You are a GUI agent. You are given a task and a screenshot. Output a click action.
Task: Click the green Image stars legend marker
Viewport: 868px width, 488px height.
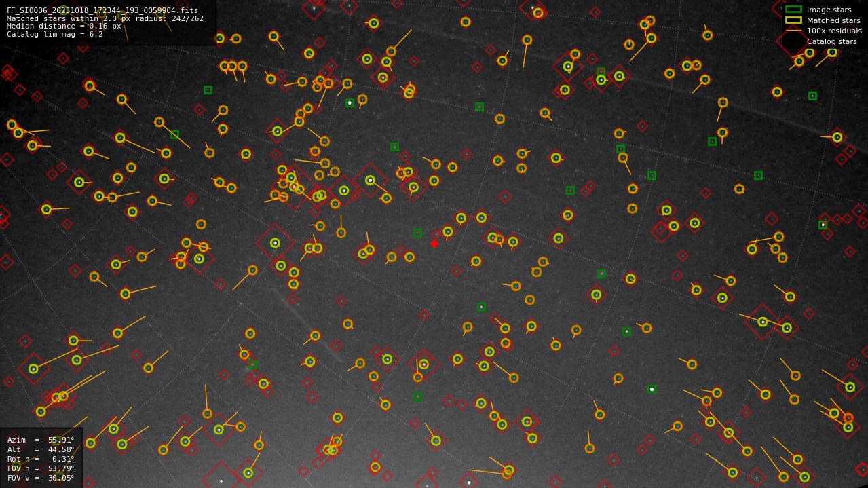(x=793, y=10)
